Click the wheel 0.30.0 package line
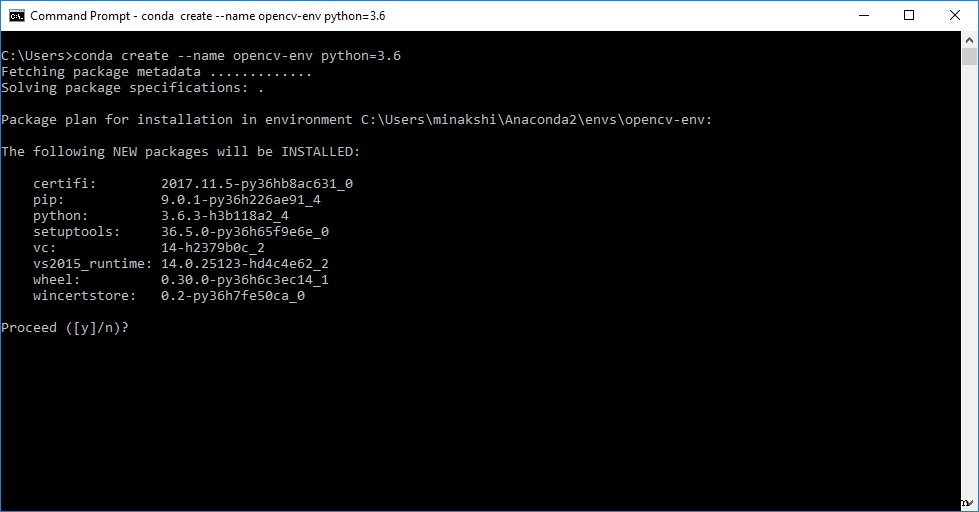This screenshot has height=512, width=979. click(180, 280)
